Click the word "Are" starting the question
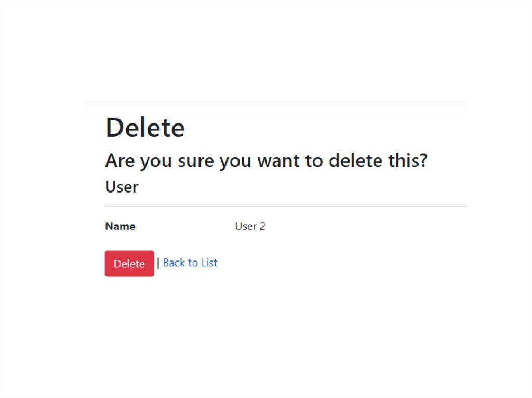Image resolution: width=532 pixels, height=398 pixels. pos(120,161)
